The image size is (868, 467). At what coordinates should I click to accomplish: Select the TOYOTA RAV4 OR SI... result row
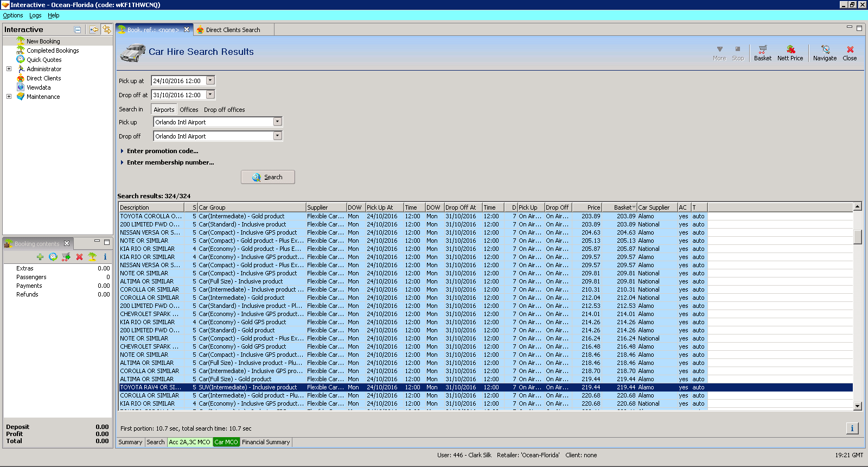pyautogui.click(x=486, y=387)
